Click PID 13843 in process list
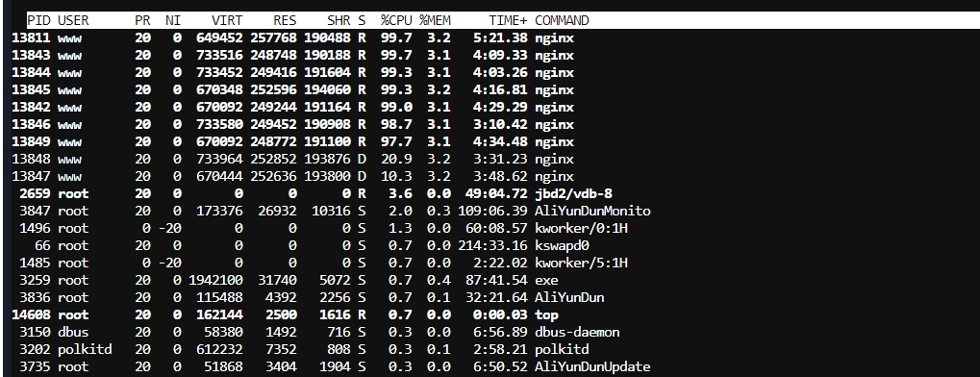Viewport: 980px width, 377px height. [x=31, y=56]
